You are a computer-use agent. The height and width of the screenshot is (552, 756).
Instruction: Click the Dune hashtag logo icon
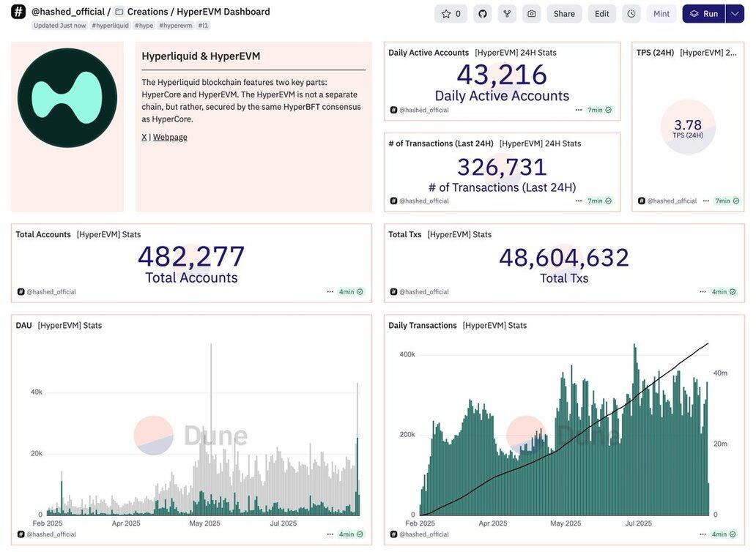pos(18,12)
